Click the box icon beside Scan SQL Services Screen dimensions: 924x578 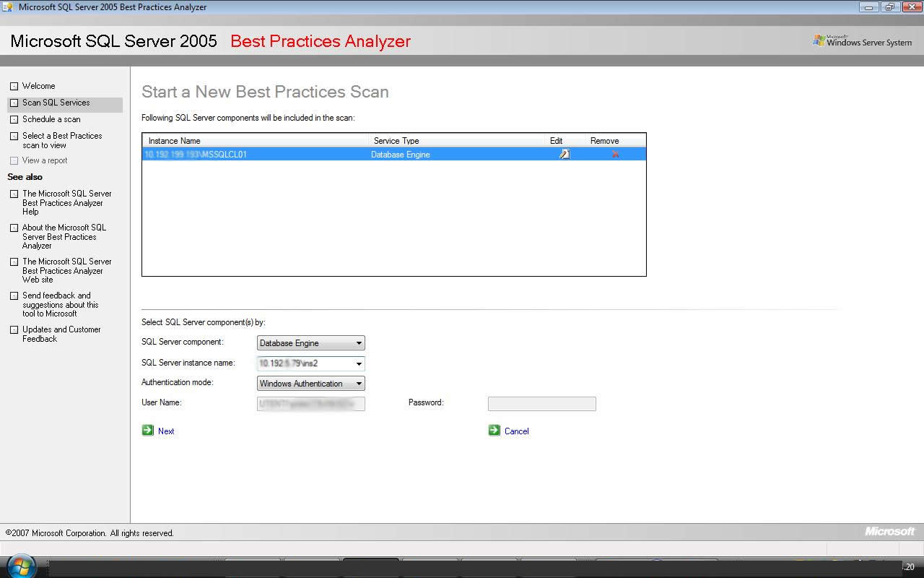click(14, 103)
